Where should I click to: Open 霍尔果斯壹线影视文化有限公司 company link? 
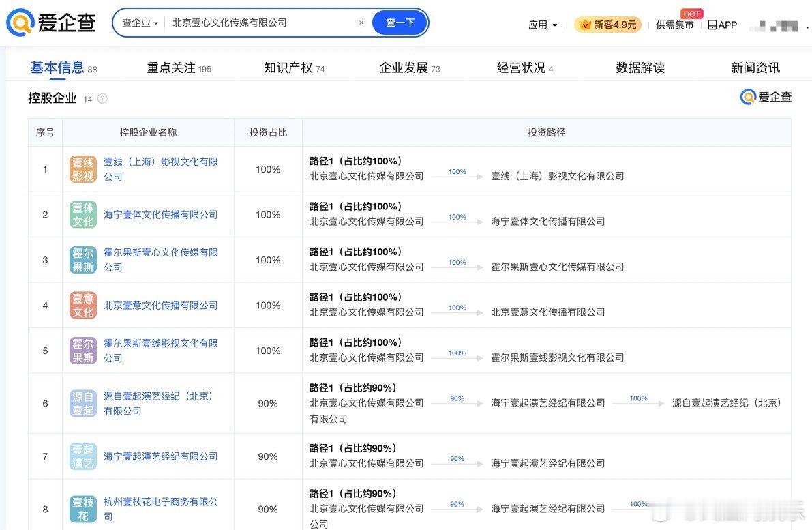(160, 350)
